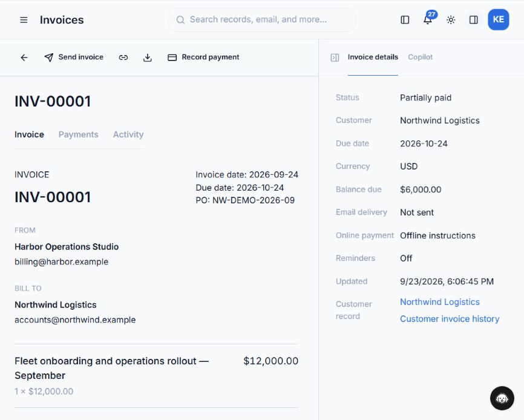This screenshot has width=524, height=420.
Task: Click the $12,000.00 line item amount
Action: [271, 361]
